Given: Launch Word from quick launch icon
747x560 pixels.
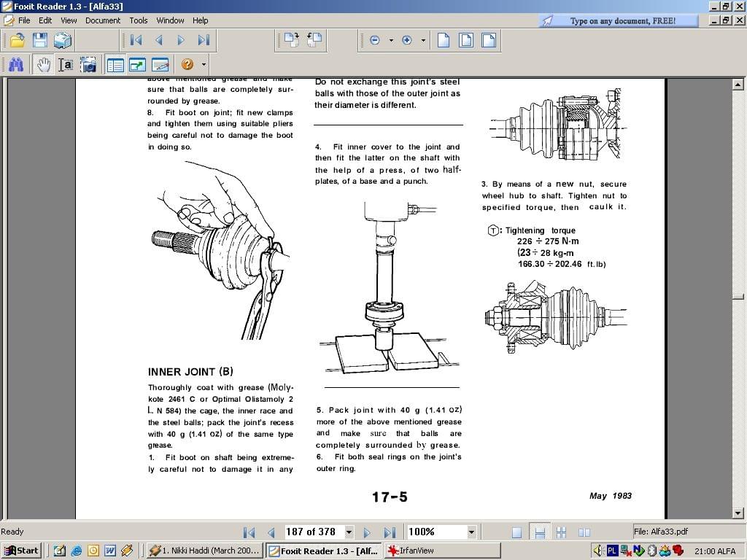Looking at the screenshot, I should click(x=110, y=551).
